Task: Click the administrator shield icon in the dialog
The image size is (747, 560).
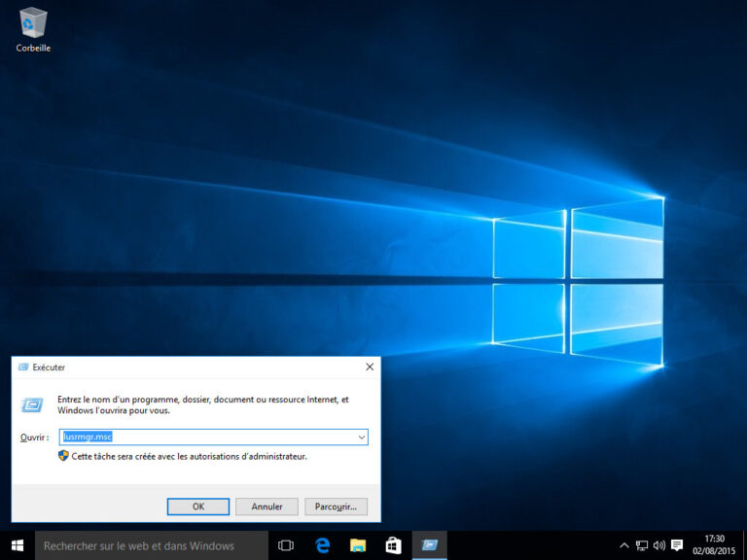Action: [x=63, y=456]
